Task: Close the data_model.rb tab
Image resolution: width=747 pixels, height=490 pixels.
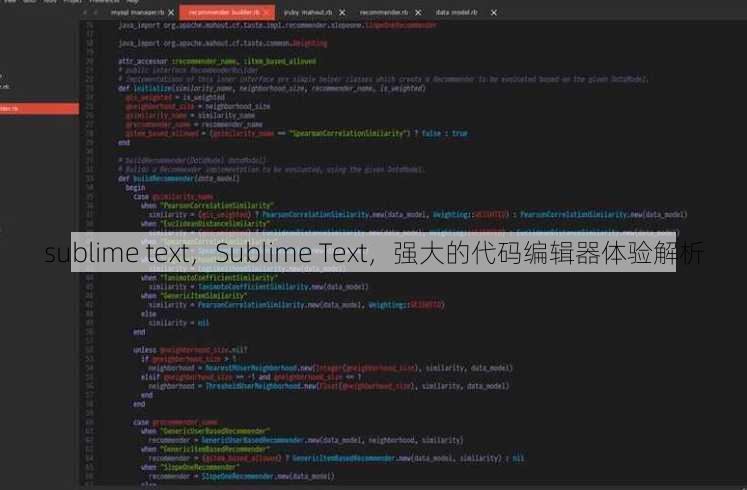Action: point(494,13)
